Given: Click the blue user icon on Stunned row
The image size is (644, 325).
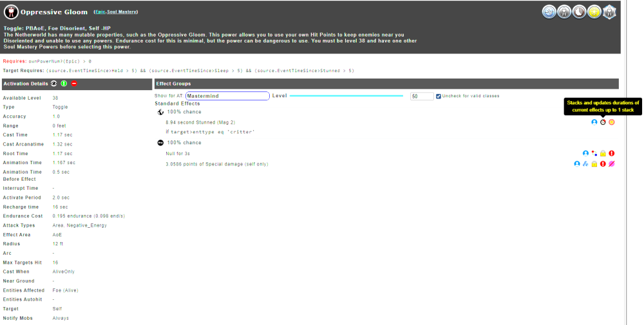Looking at the screenshot, I should click(x=594, y=122).
